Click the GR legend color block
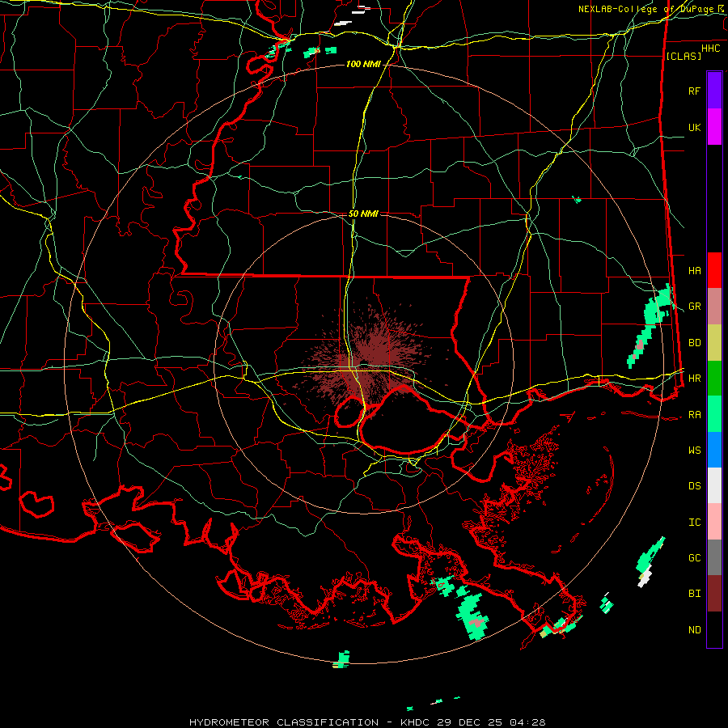The width and height of the screenshot is (728, 728). pyautogui.click(x=714, y=307)
